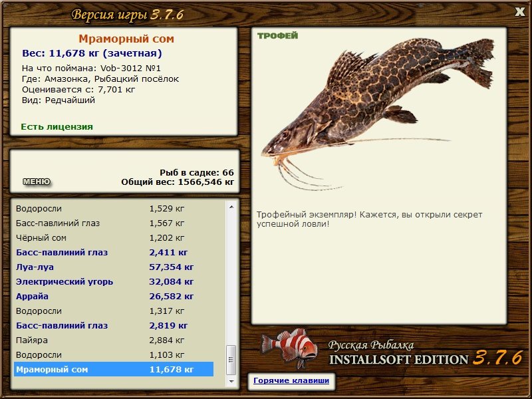
Task: Click the Вес: 11,678 кг (зачетная) line
Action: point(92,53)
